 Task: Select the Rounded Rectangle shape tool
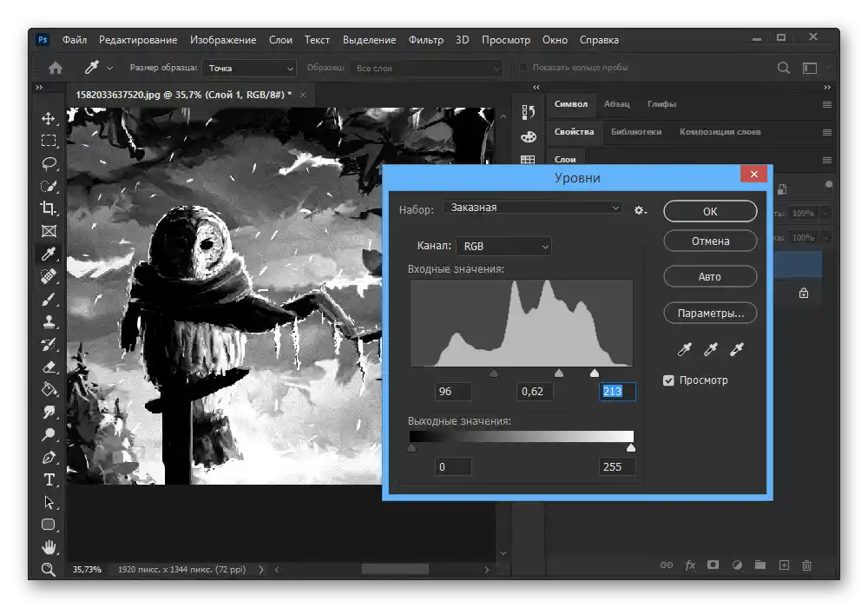pos(49,525)
